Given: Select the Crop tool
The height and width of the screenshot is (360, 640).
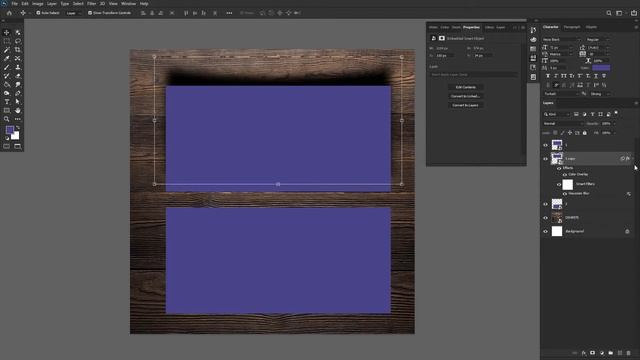Looking at the screenshot, I should click(x=18, y=50).
